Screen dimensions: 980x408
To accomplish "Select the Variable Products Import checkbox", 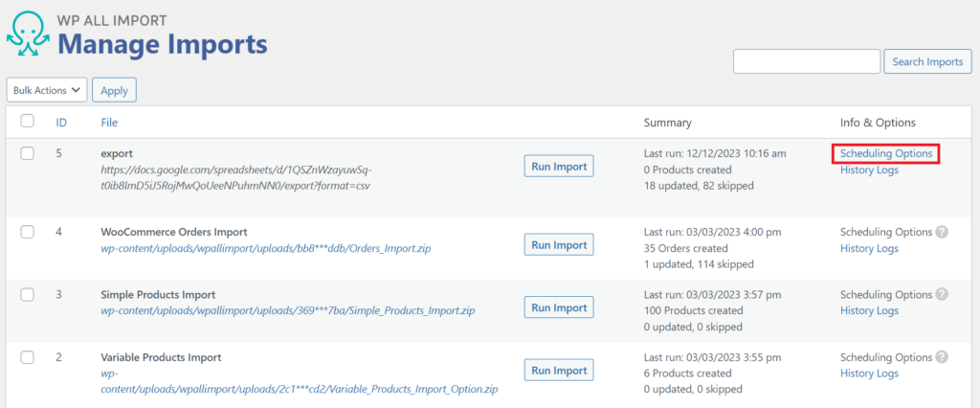I will [28, 358].
